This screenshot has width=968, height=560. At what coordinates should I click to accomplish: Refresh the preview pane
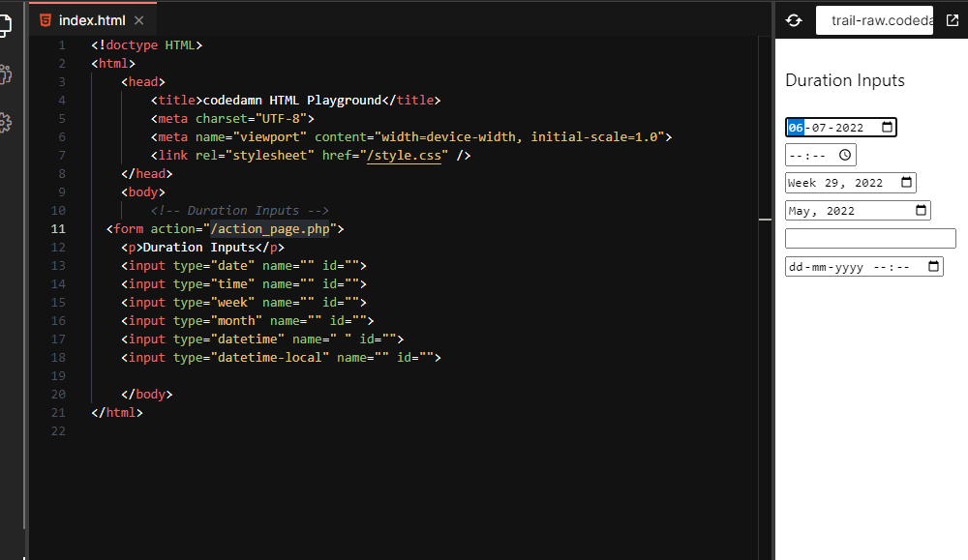click(x=794, y=20)
